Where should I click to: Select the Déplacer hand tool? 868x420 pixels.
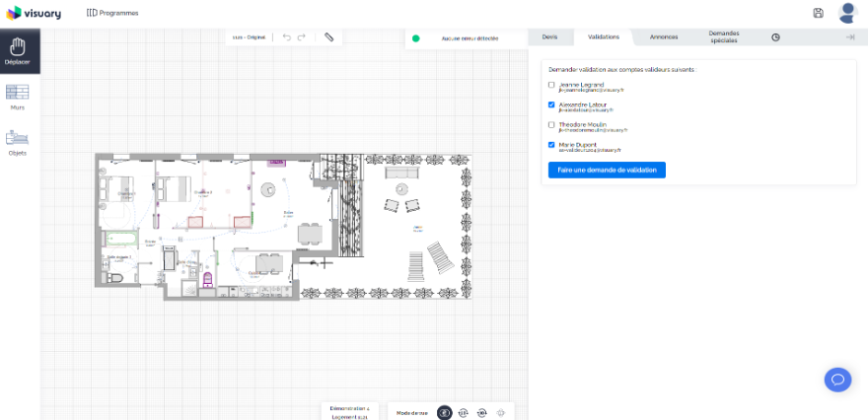click(17, 50)
